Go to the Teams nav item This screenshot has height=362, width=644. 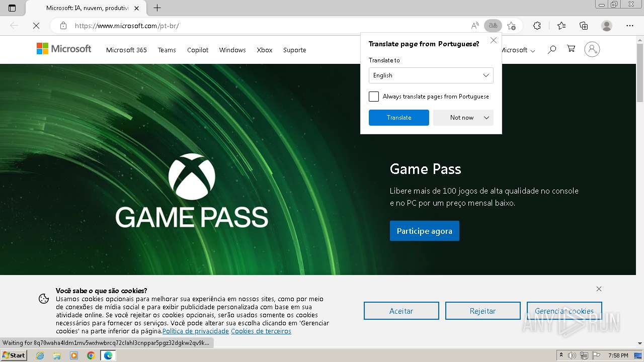coord(167,50)
